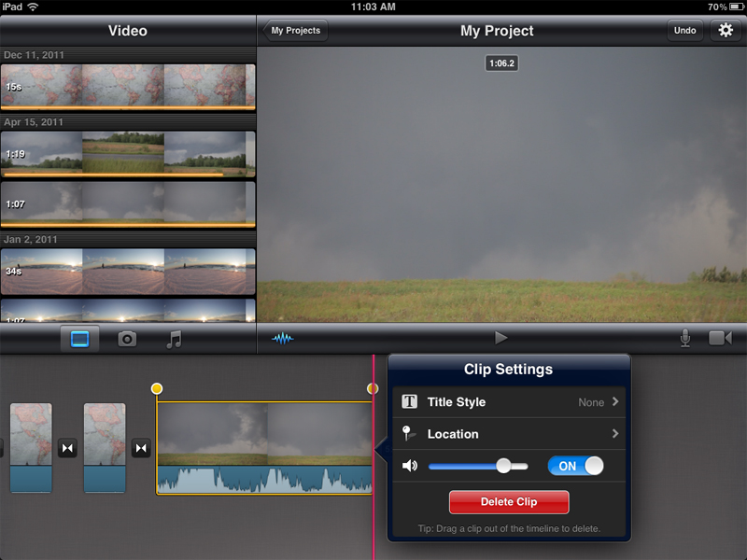Image resolution: width=747 pixels, height=560 pixels.
Task: Open project settings gear icon
Action: [x=726, y=31]
